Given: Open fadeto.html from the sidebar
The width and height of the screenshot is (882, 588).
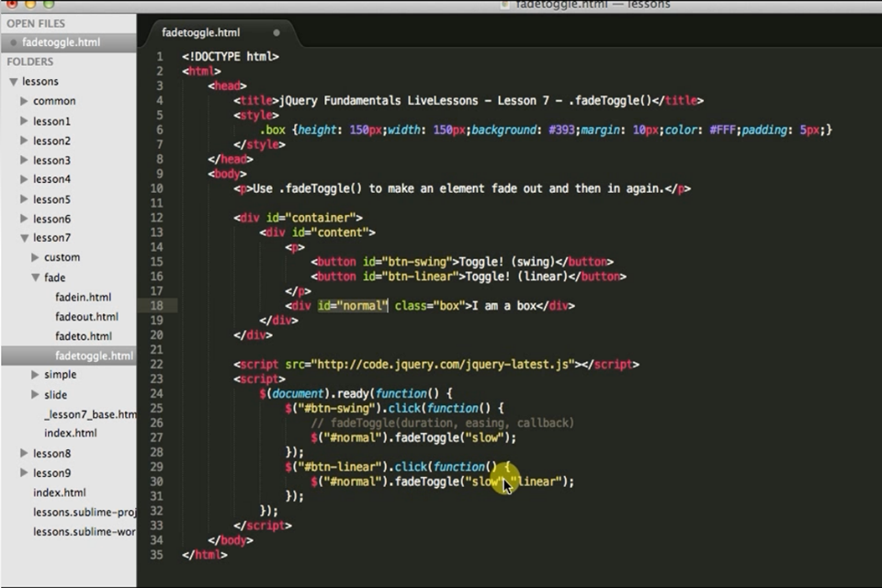Looking at the screenshot, I should coord(83,336).
